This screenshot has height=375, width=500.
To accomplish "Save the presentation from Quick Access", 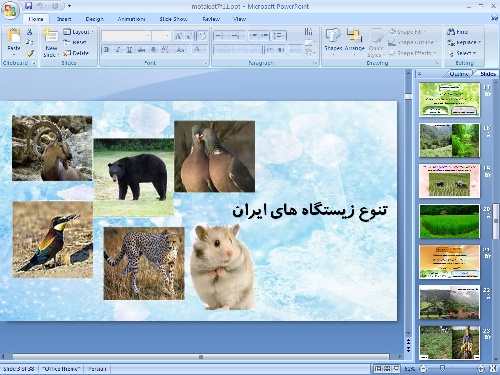I will click(x=29, y=6).
